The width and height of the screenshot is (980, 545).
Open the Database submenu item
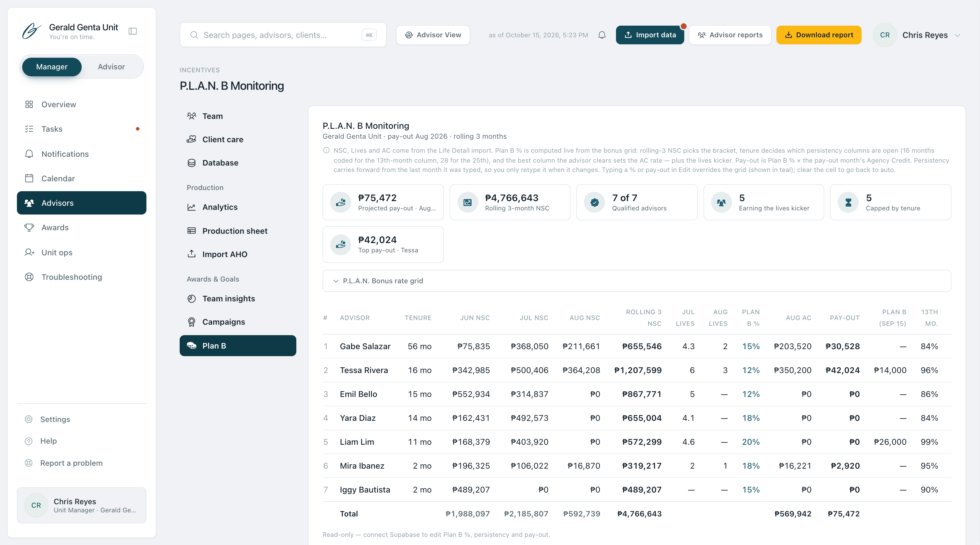point(238,163)
